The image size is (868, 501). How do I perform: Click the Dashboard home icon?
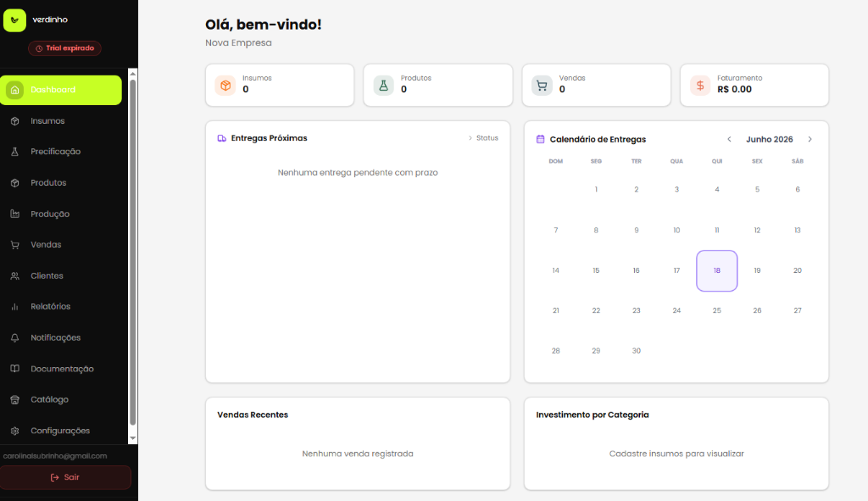[x=15, y=90]
